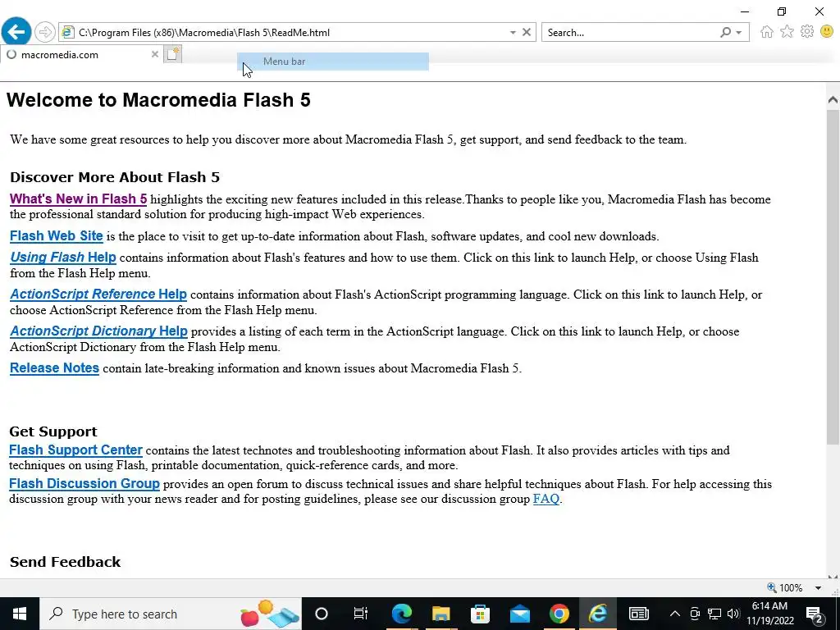
Task: Click the magnifier search icon
Action: (725, 32)
